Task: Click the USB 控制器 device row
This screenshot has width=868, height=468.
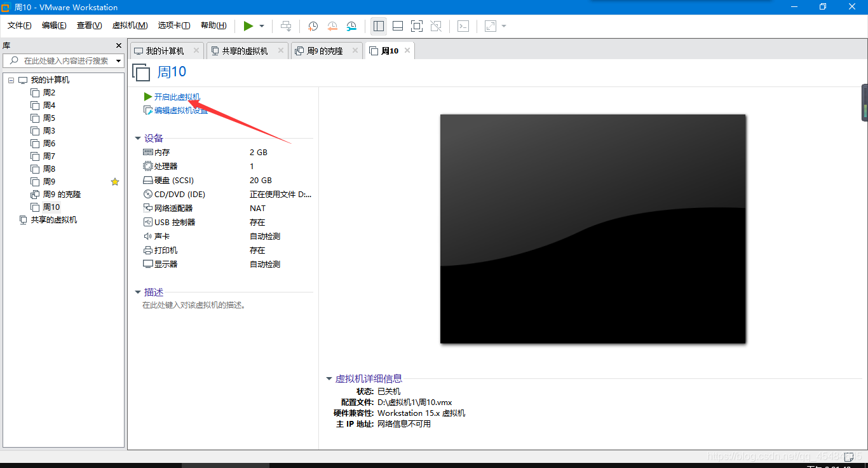Action: point(228,223)
